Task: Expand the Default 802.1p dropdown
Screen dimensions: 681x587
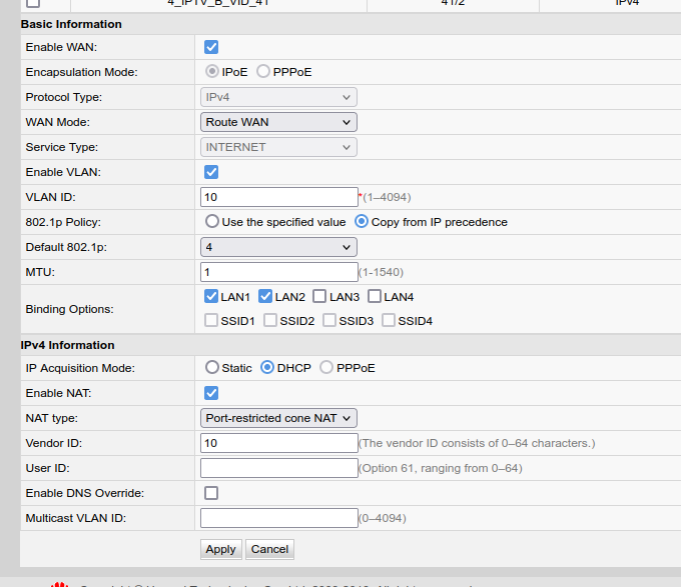Action: click(x=278, y=247)
